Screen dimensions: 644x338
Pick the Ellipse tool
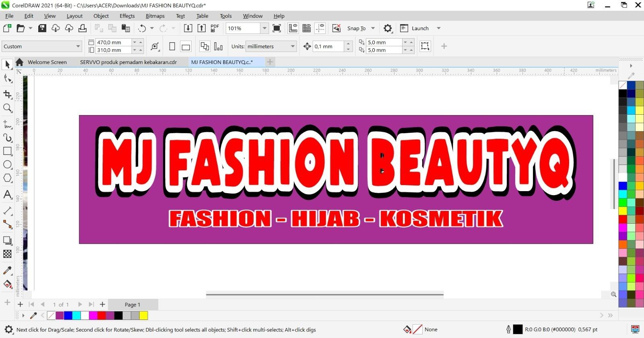(7, 165)
